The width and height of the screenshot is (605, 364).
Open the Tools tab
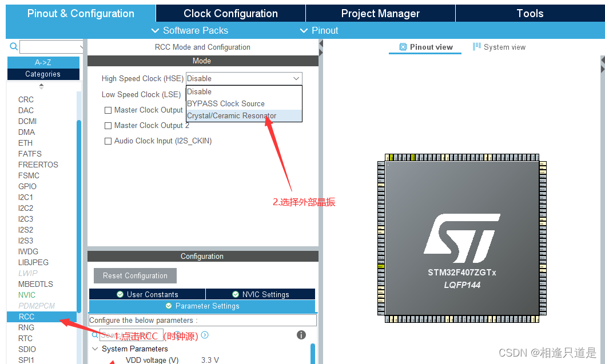pos(530,14)
